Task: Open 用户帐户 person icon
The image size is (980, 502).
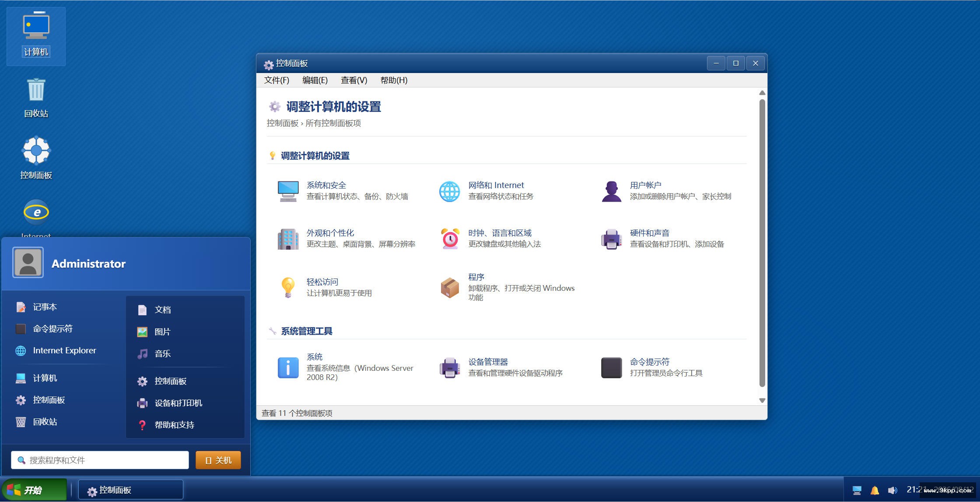Action: tap(611, 191)
